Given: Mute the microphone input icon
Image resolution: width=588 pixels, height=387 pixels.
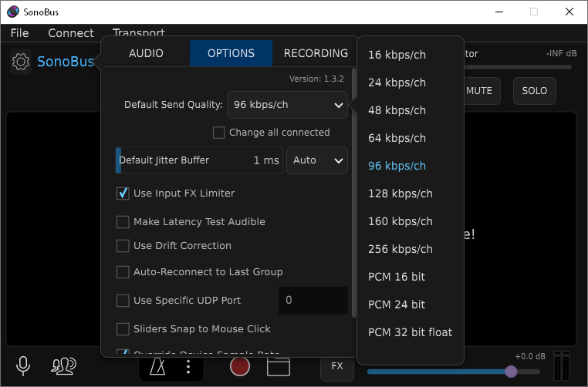Looking at the screenshot, I should tap(23, 366).
